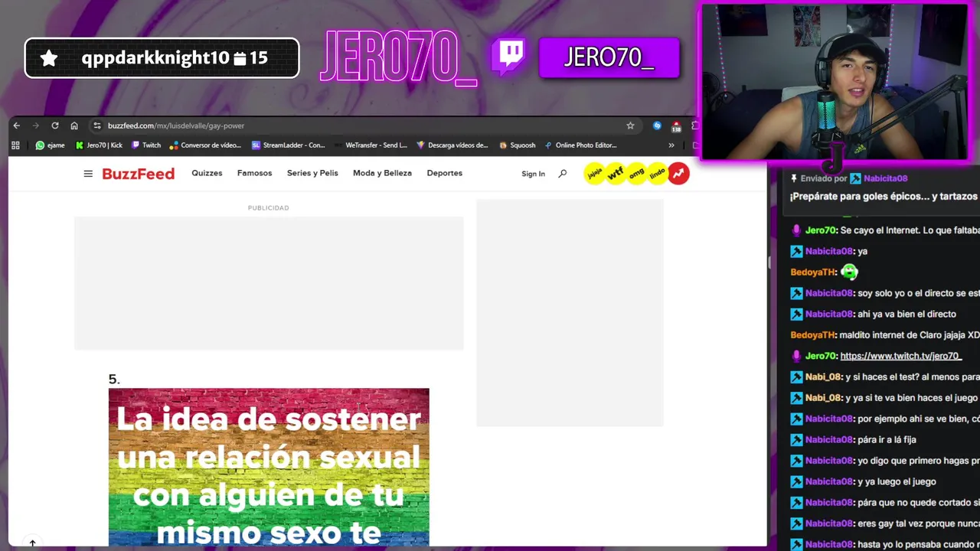This screenshot has height=551, width=980.
Task: Reload the BuzzFeed page
Action: tap(55, 126)
